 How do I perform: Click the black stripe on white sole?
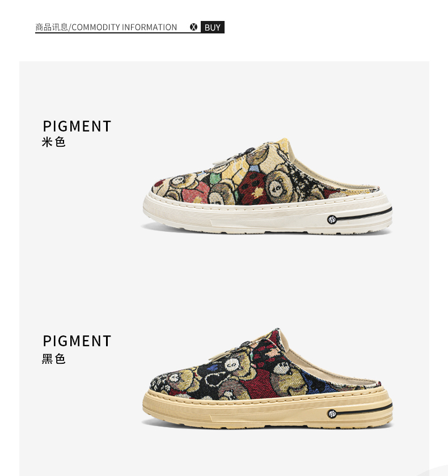point(364,214)
